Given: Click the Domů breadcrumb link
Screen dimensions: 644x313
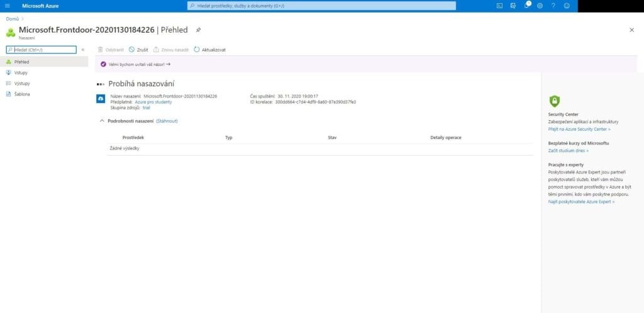Looking at the screenshot, I should point(12,19).
